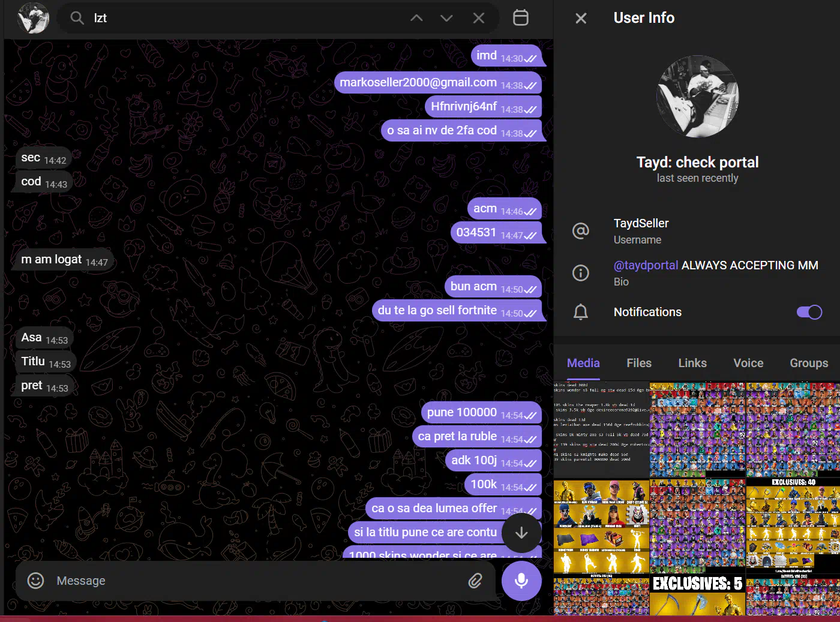
Task: Attach a file with the paperclip icon
Action: click(475, 581)
